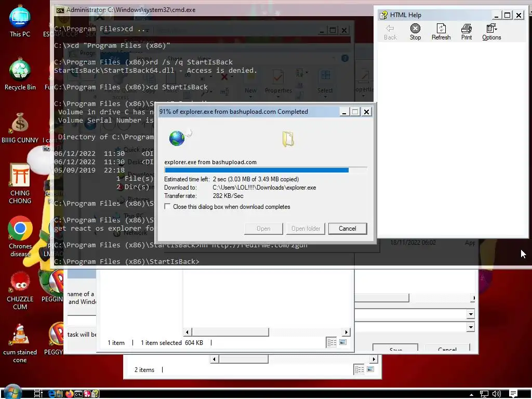Image resolution: width=532 pixels, height=399 pixels.
Task: Click Refresh in the HTML Help toolbar
Action: click(x=441, y=32)
